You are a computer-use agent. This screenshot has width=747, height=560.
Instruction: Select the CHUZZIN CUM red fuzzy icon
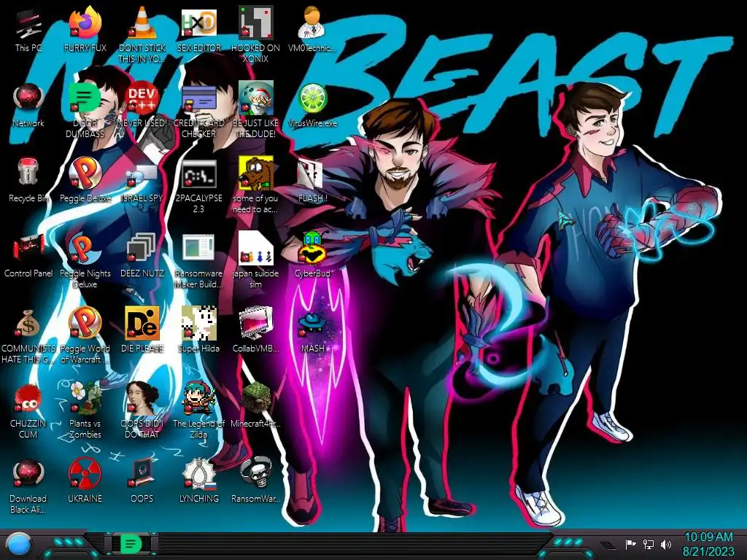(28, 398)
